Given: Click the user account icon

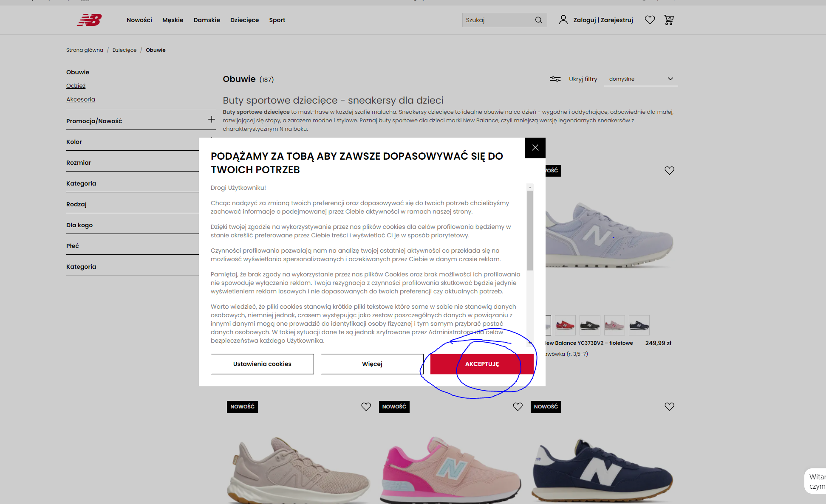Looking at the screenshot, I should 563,20.
